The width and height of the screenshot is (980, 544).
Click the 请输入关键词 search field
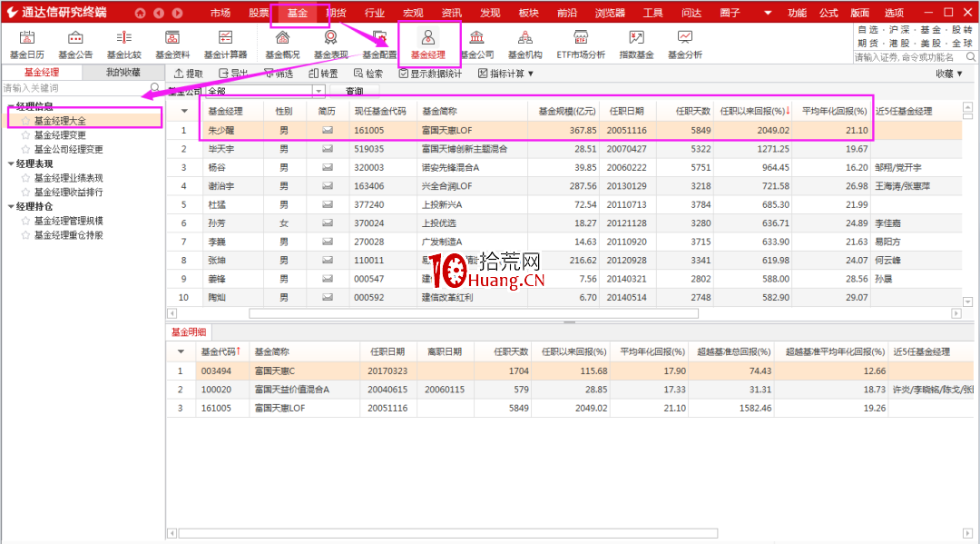[75, 87]
